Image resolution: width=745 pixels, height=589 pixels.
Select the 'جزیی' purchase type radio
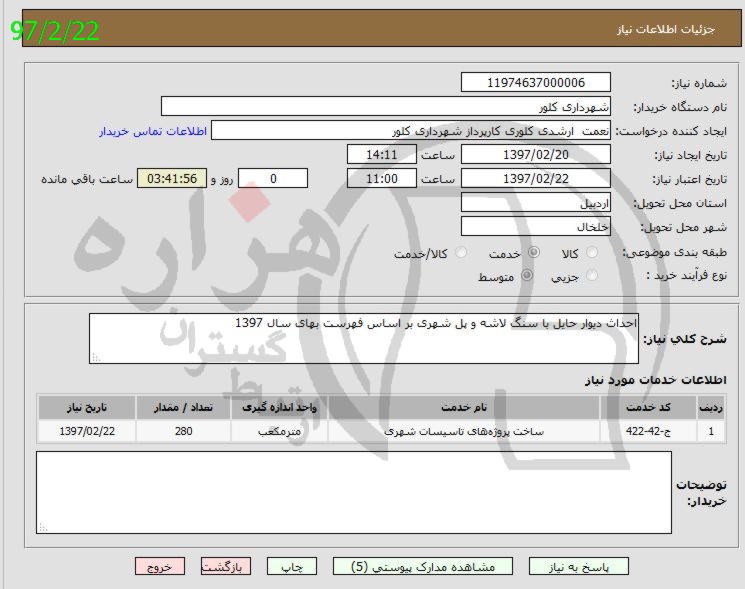[592, 275]
